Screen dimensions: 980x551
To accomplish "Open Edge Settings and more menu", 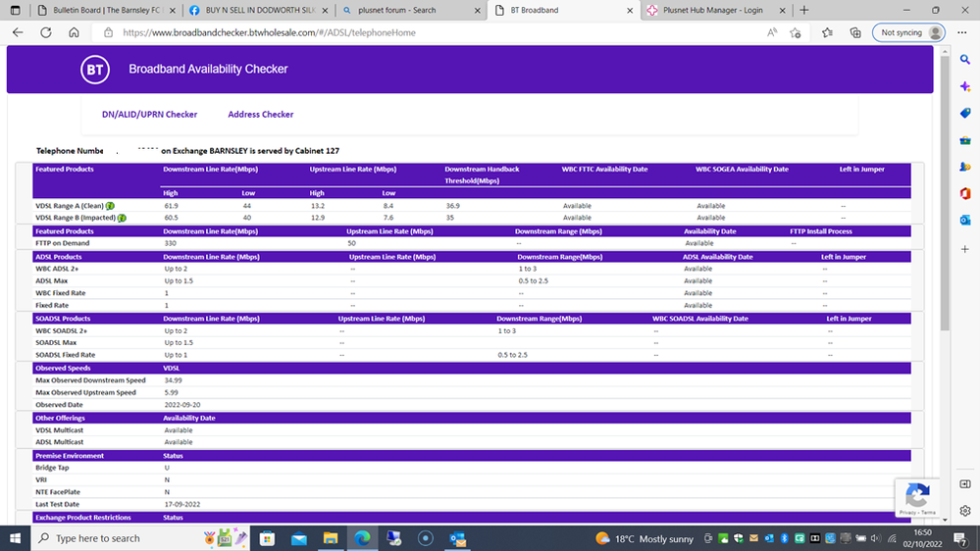I will (x=963, y=32).
